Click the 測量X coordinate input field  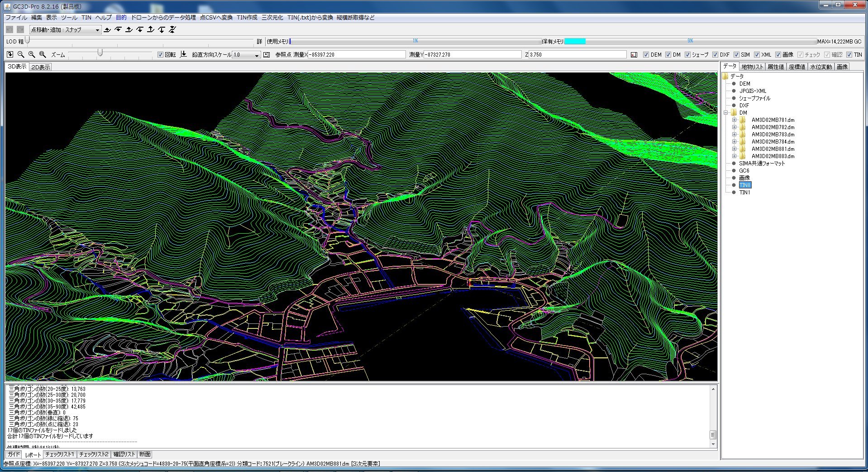tap(357, 55)
